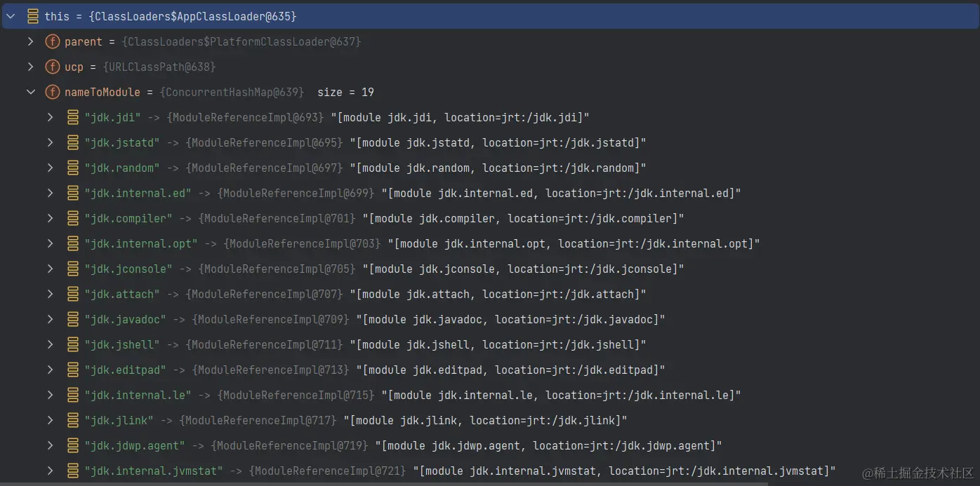Expand the ucp URLClassPath node

[x=30, y=67]
